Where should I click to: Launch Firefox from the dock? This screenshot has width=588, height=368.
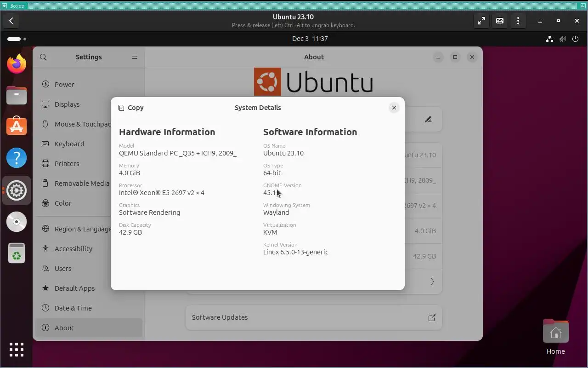click(x=17, y=64)
